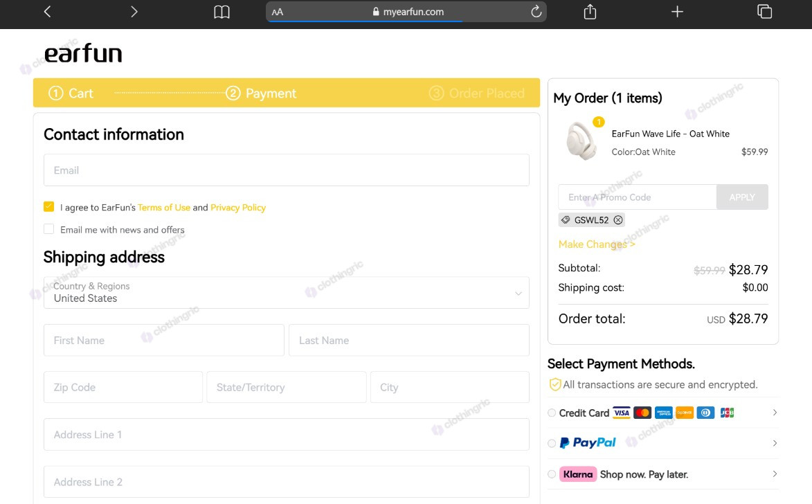Click the secure shield icon
The image size is (812, 504).
[554, 384]
